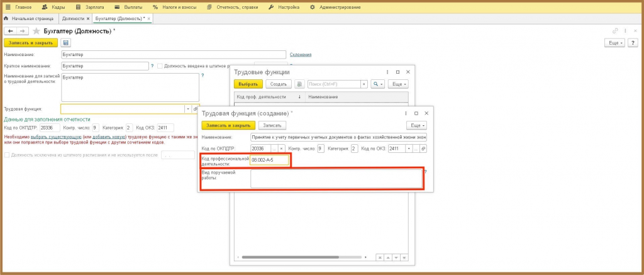Clear the search field with the x
Image resolution: width=644 pixels, height=275 pixels.
pyautogui.click(x=364, y=84)
